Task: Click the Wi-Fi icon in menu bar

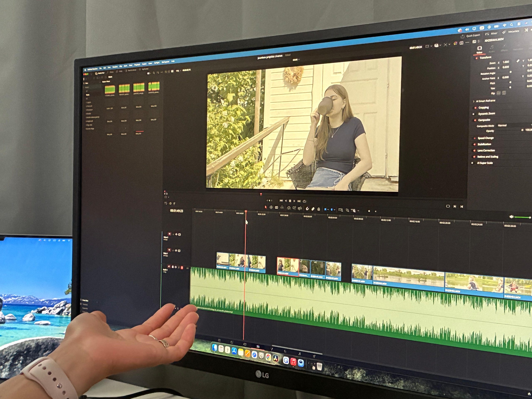Action: (505, 25)
